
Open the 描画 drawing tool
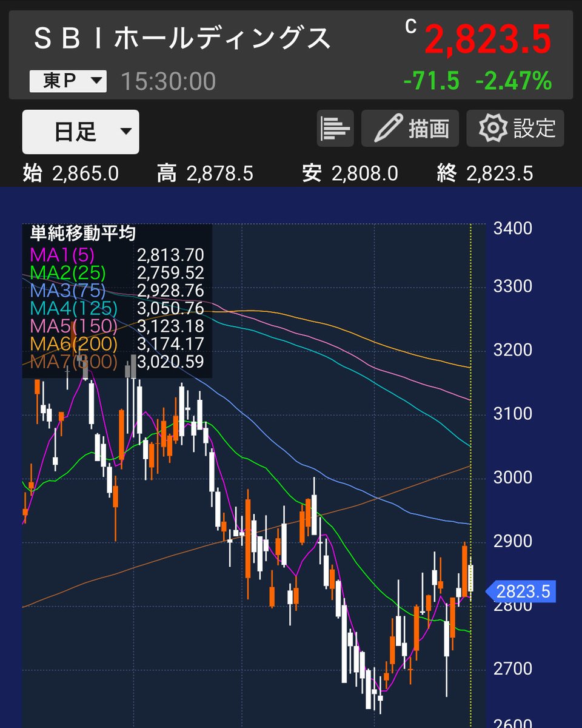[410, 128]
